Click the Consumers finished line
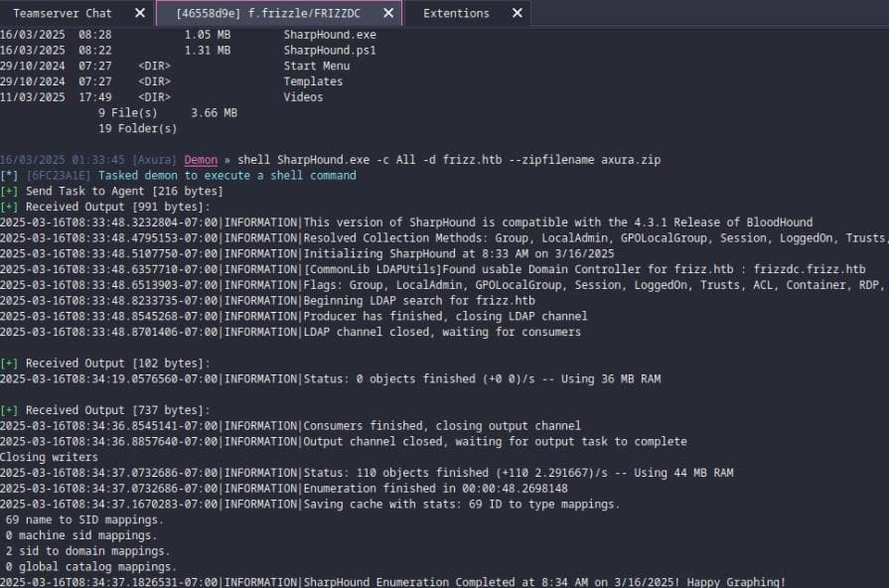 [x=290, y=426]
